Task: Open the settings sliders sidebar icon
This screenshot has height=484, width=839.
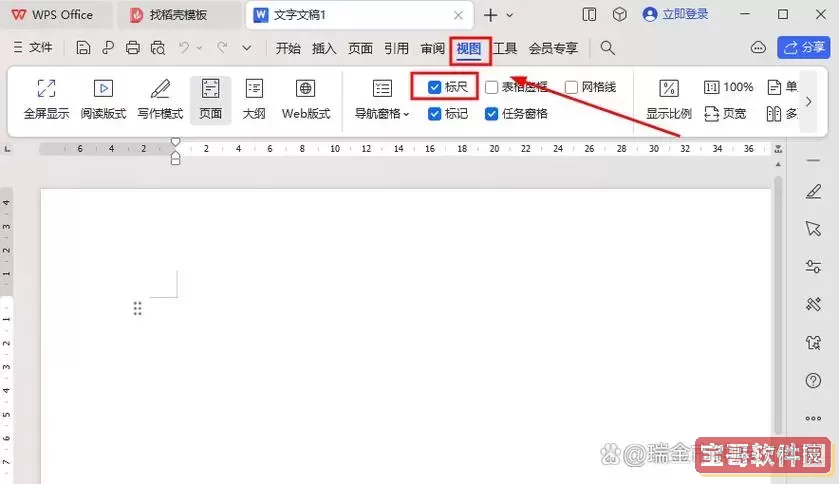Action: click(813, 266)
